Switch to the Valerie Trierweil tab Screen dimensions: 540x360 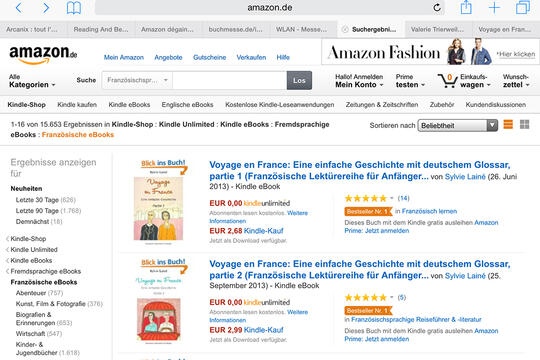[x=438, y=30]
